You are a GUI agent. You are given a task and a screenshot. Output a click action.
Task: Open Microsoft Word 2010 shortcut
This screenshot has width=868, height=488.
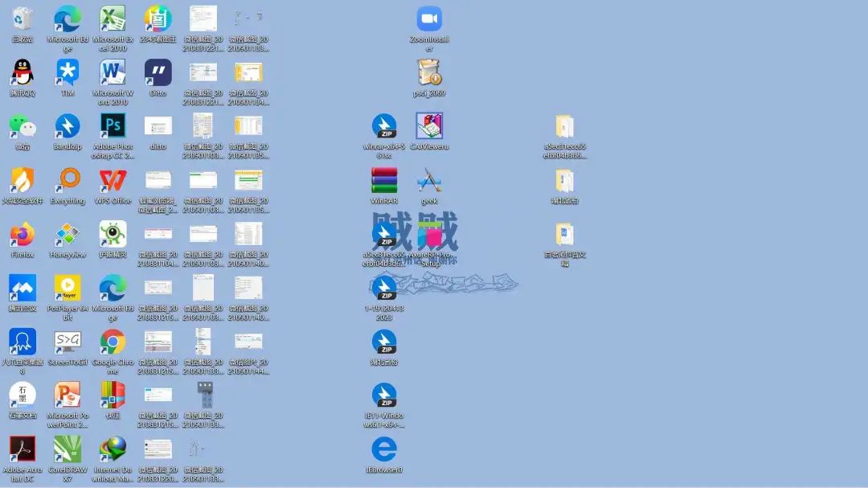point(113,73)
